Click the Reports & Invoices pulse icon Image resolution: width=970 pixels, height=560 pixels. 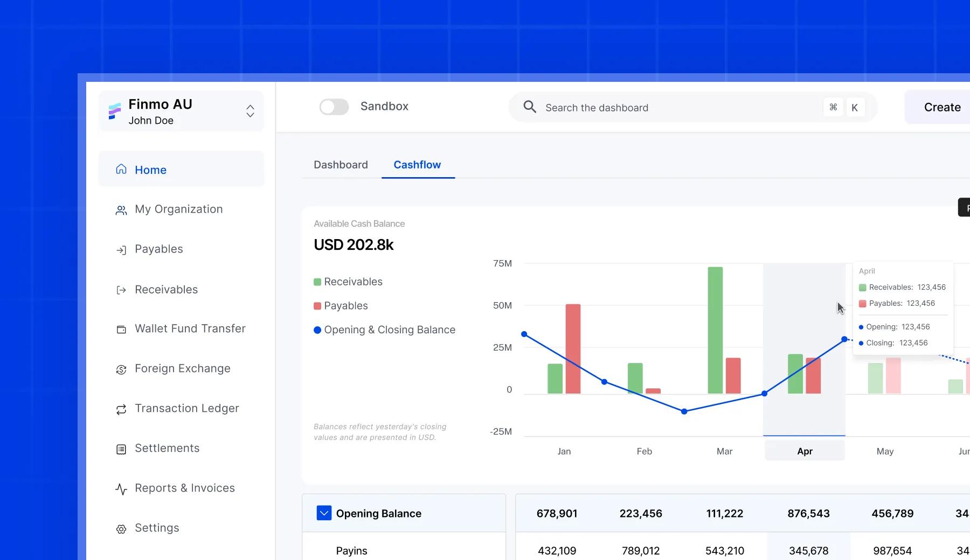[121, 489]
